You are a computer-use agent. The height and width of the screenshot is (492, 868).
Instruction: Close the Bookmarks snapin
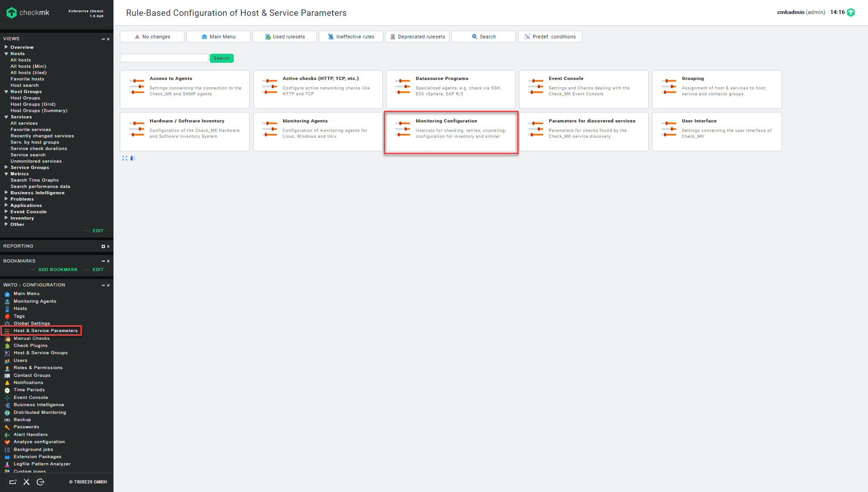(x=108, y=262)
